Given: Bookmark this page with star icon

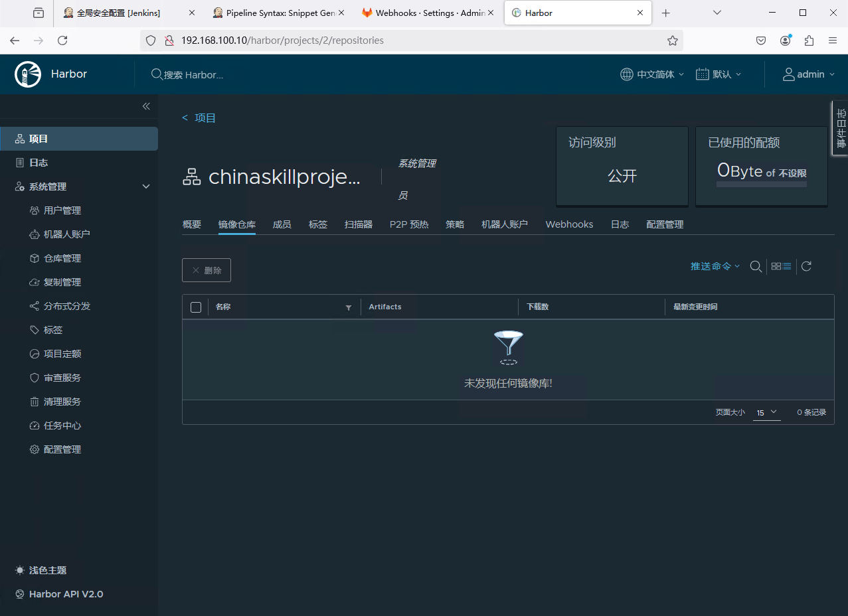Looking at the screenshot, I should click(673, 40).
